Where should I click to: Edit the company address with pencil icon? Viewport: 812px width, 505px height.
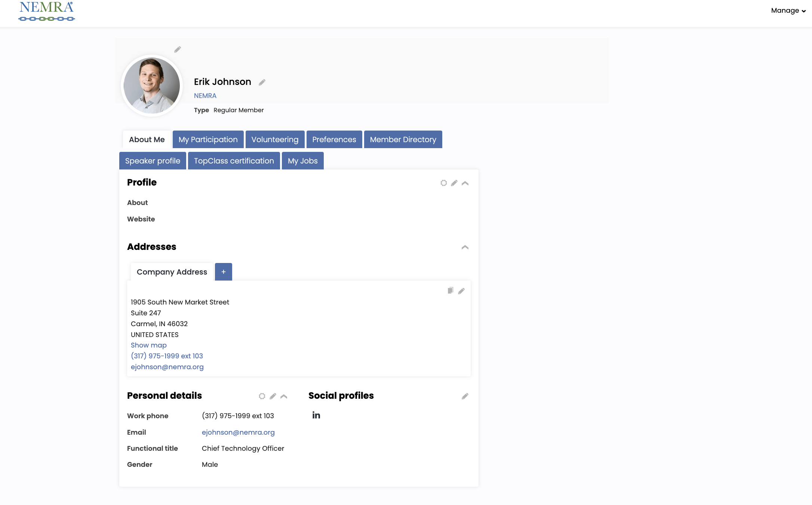tap(461, 291)
